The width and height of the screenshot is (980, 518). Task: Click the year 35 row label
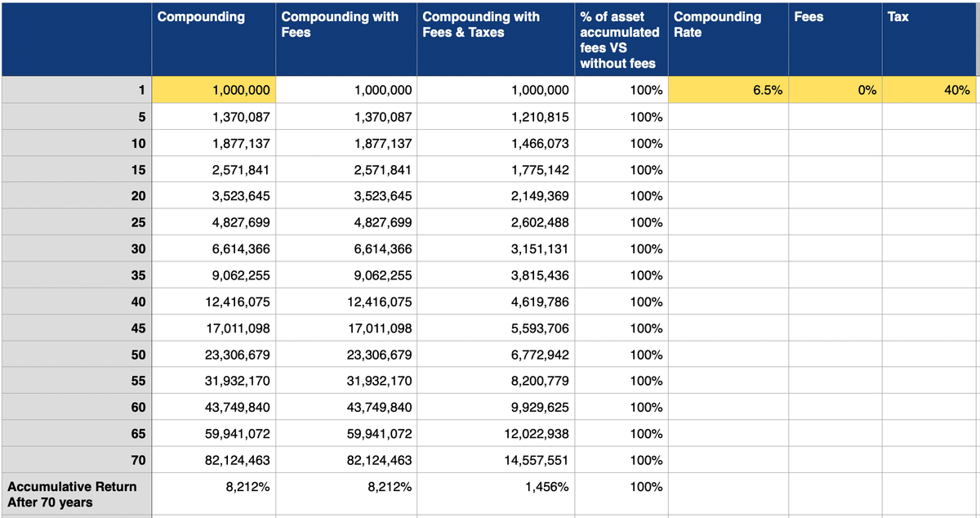[x=76, y=275]
